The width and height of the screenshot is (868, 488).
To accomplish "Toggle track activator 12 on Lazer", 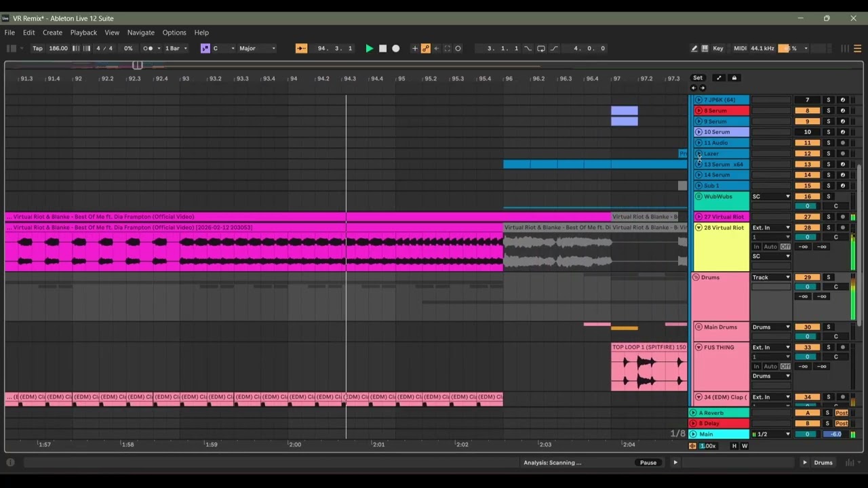I will click(807, 153).
